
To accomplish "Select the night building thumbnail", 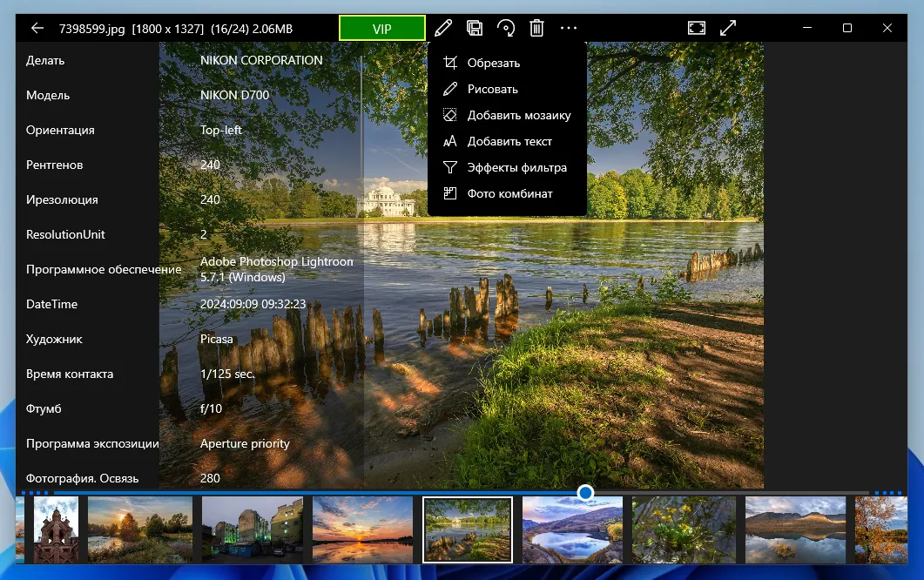I will pos(253,529).
